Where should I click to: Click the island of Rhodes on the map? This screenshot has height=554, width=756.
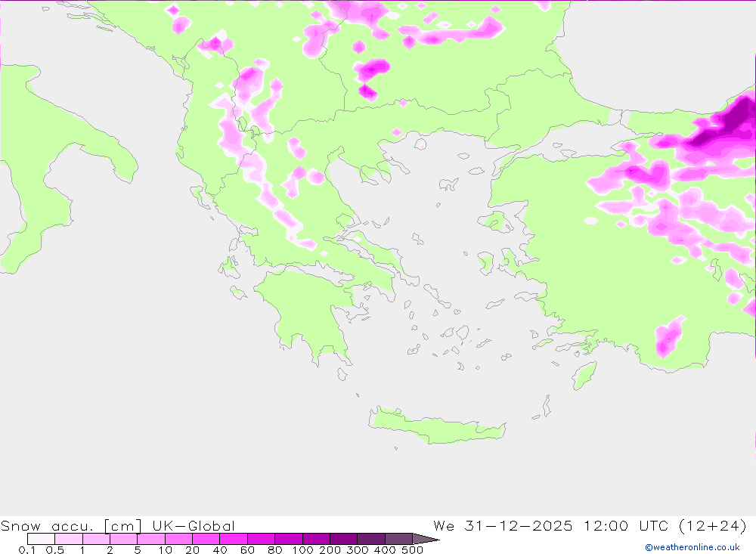click(584, 375)
